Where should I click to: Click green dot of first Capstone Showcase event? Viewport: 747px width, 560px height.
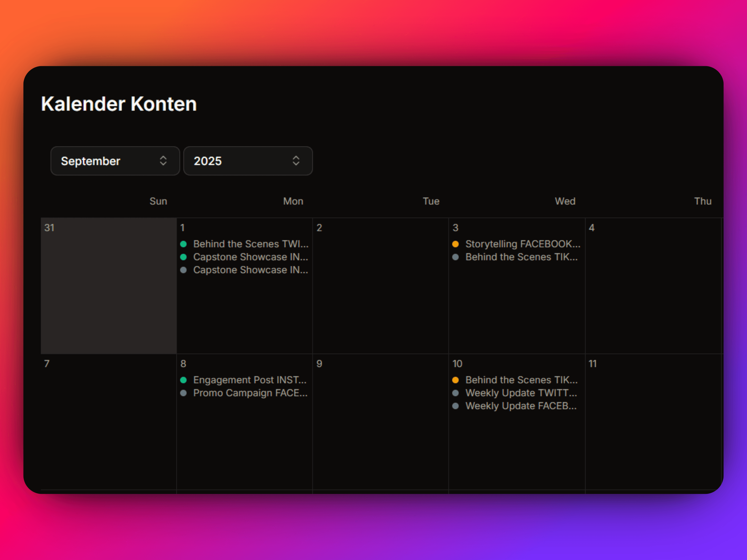pos(183,257)
